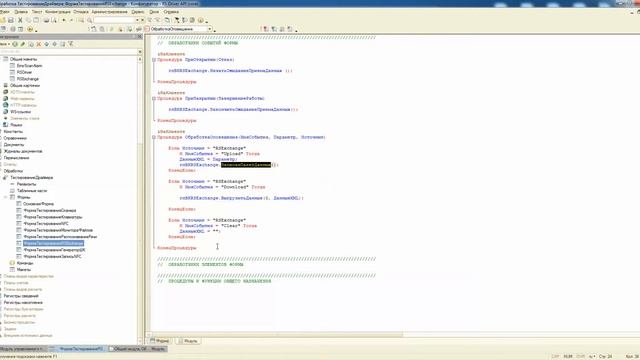Select Константы tree item
640x360 pixels.
[13, 131]
